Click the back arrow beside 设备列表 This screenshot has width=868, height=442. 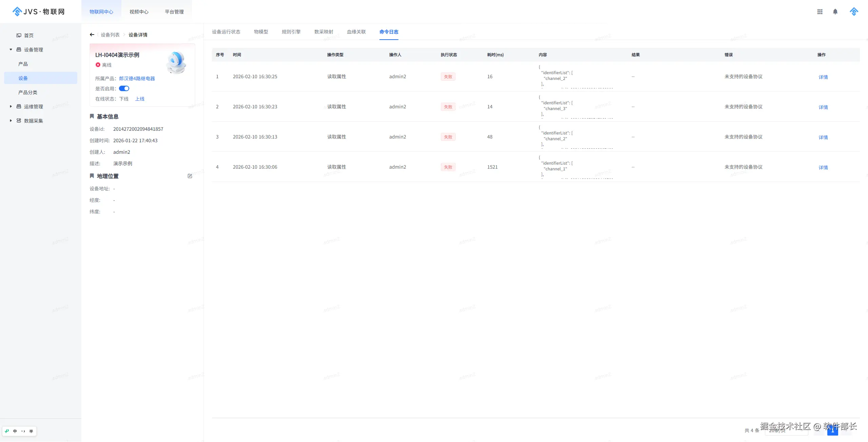[x=92, y=35]
